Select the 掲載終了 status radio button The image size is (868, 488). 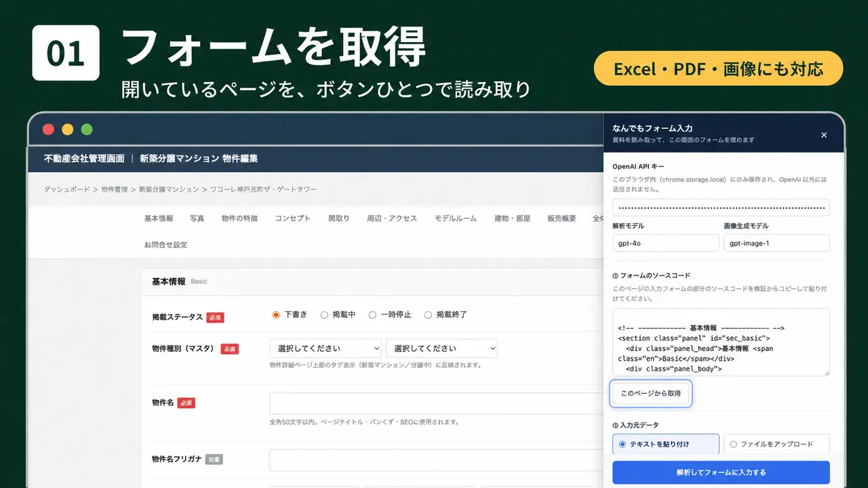[428, 314]
